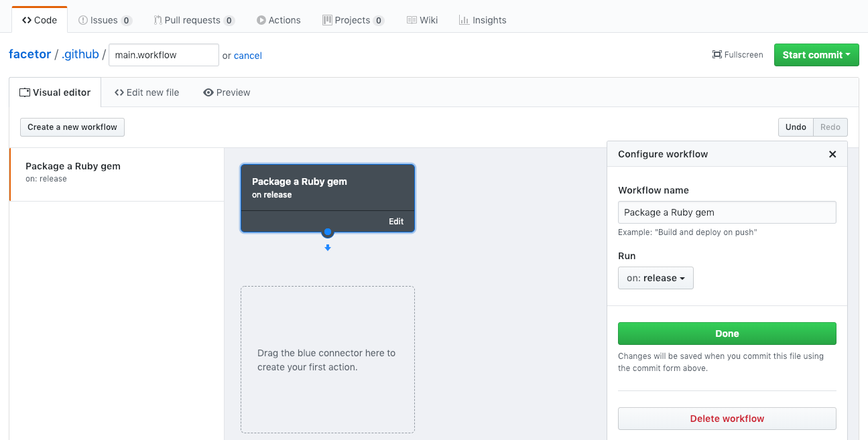868x440 pixels.
Task: Switch to Projects tab
Action: [x=353, y=20]
